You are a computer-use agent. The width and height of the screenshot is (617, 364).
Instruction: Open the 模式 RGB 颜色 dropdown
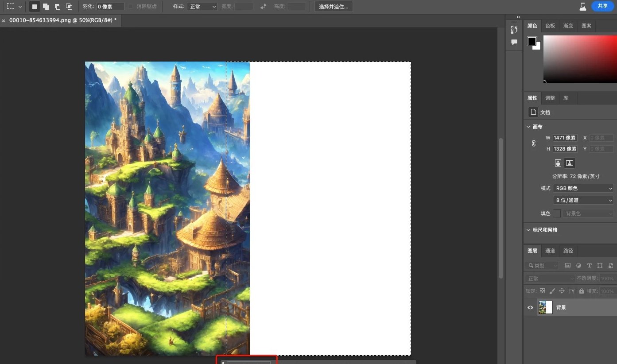(x=584, y=188)
